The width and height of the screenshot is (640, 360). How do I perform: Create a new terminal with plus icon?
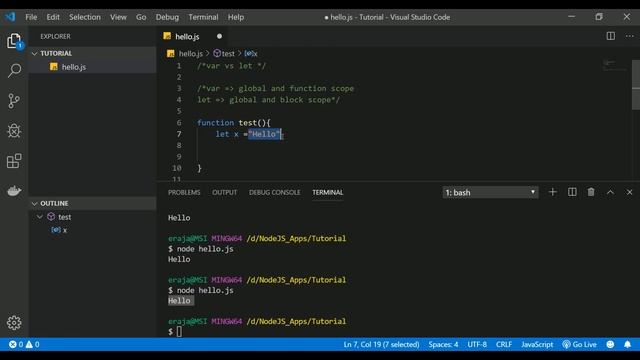(x=553, y=192)
